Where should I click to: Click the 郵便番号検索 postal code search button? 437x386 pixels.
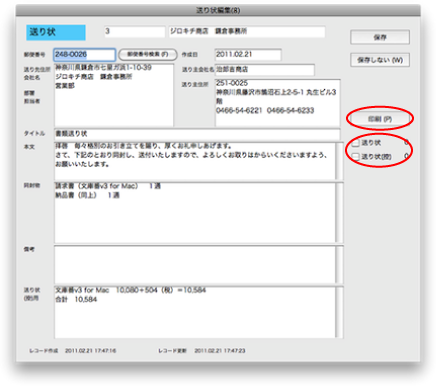[148, 54]
